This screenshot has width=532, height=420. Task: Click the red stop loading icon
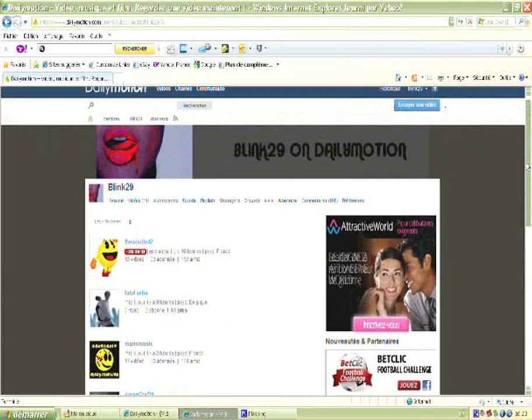470,22
